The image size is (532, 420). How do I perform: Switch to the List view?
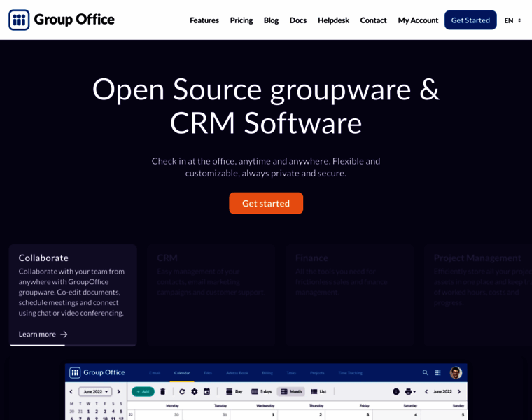point(318,391)
